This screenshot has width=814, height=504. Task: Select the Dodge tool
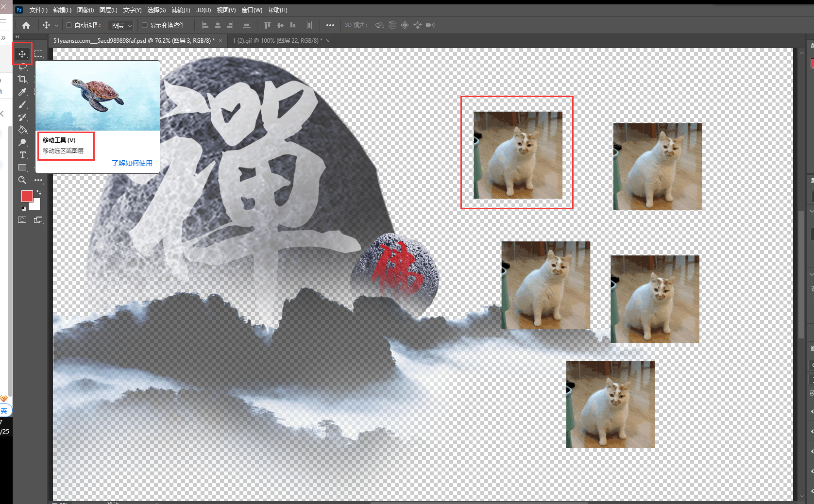pos(22,142)
